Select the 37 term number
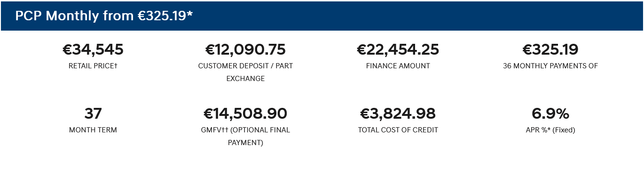 pyautogui.click(x=93, y=114)
